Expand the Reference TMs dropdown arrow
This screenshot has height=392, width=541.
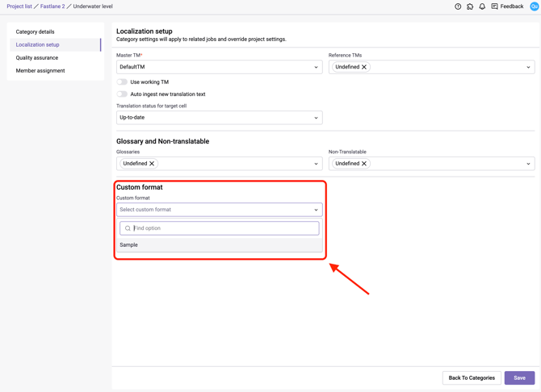click(x=528, y=67)
